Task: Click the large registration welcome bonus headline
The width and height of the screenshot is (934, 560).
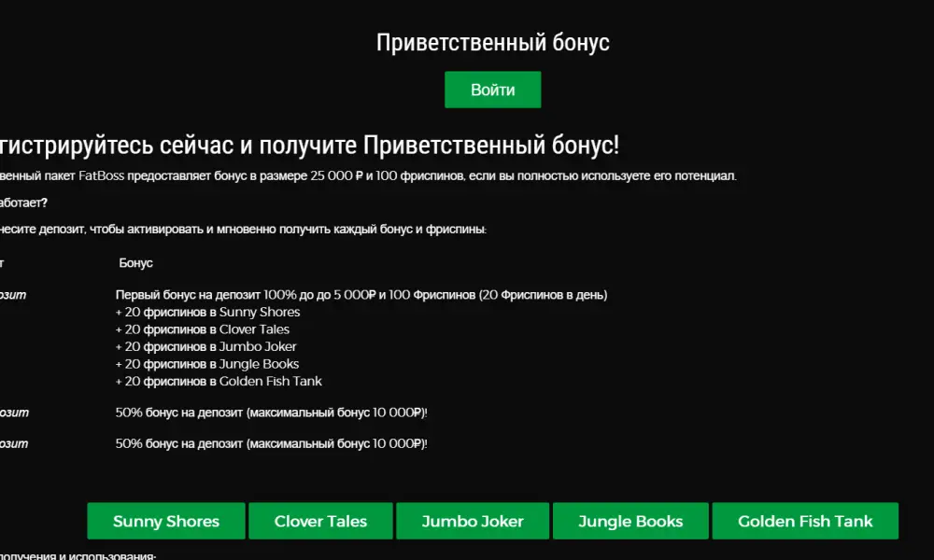Action: click(309, 145)
